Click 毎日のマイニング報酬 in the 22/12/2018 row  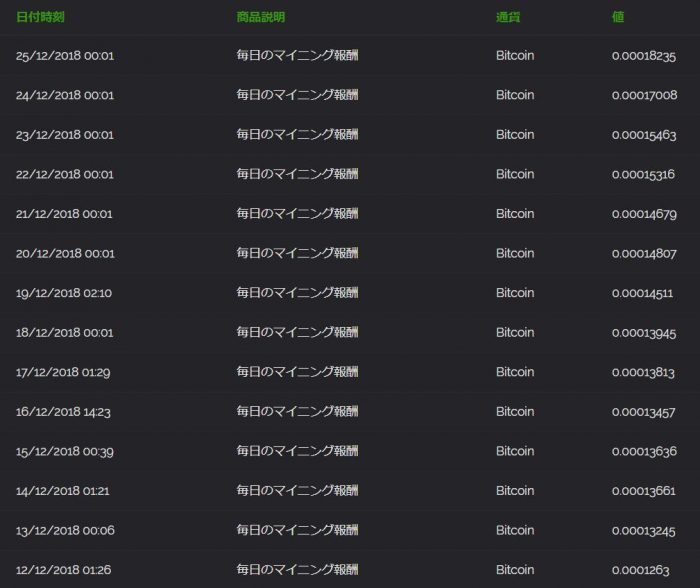pyautogui.click(x=297, y=174)
